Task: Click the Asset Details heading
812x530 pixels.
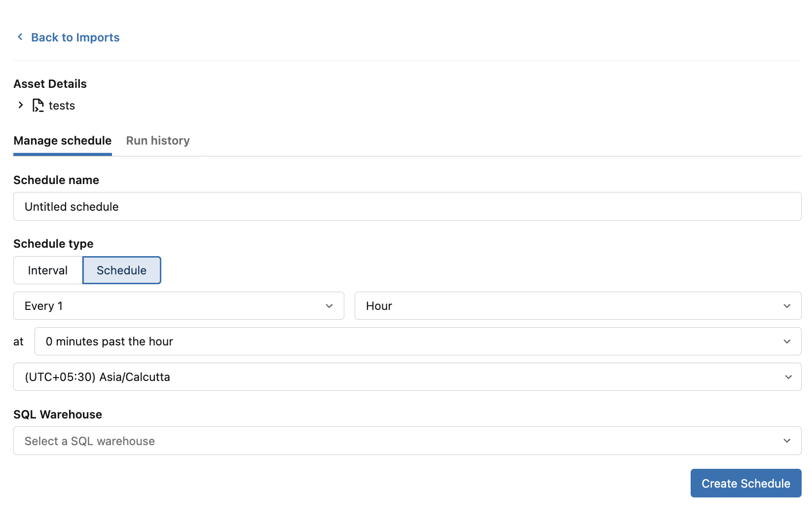Action: click(50, 84)
